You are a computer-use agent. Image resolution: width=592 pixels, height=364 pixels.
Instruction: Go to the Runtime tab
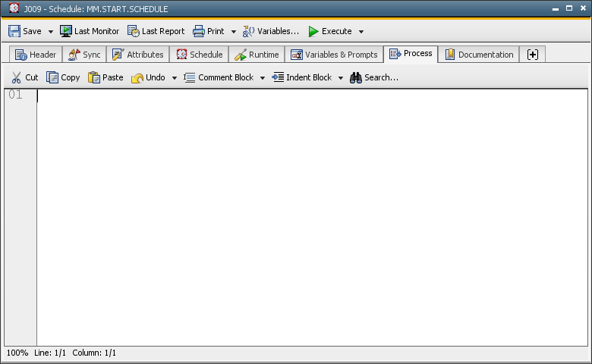point(257,55)
